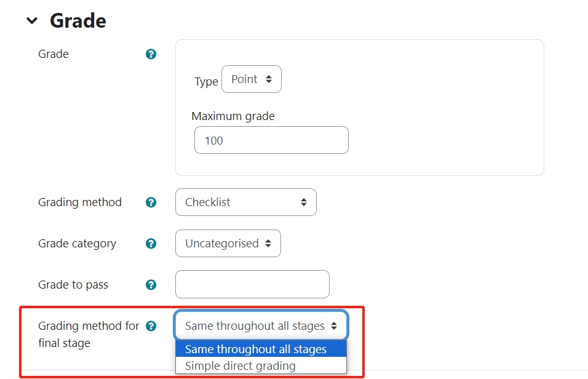Click the empty Grade to pass field
588x379 pixels.
(x=252, y=284)
